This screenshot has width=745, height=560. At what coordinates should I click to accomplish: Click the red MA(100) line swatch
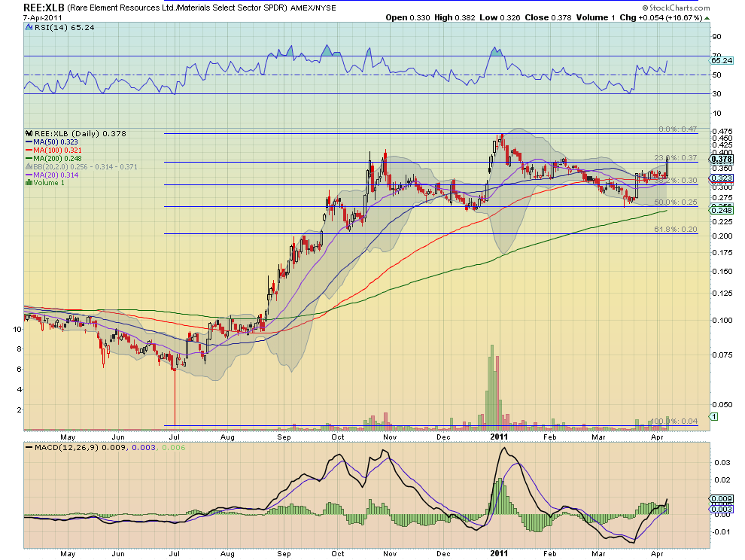[29, 151]
